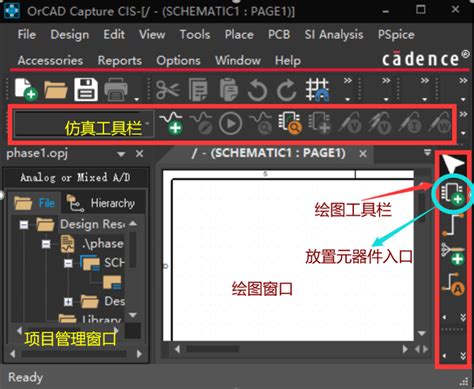
Task: View simulation results icon
Action: 260,123
